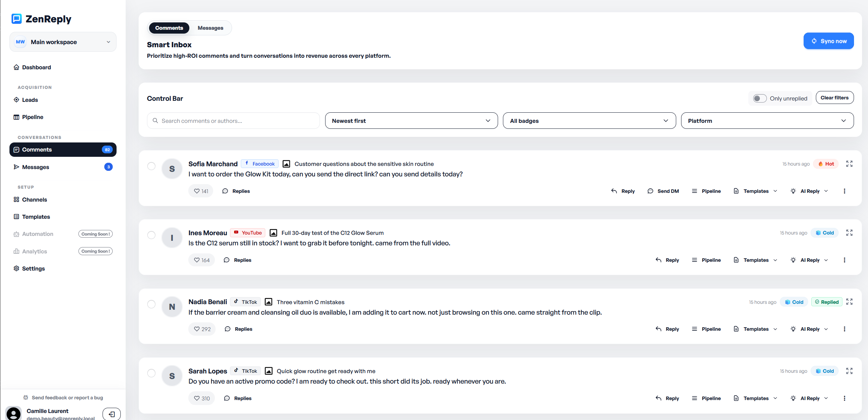Click the Replied badge on Nadia's comment
This screenshot has height=420, width=868.
(x=827, y=302)
